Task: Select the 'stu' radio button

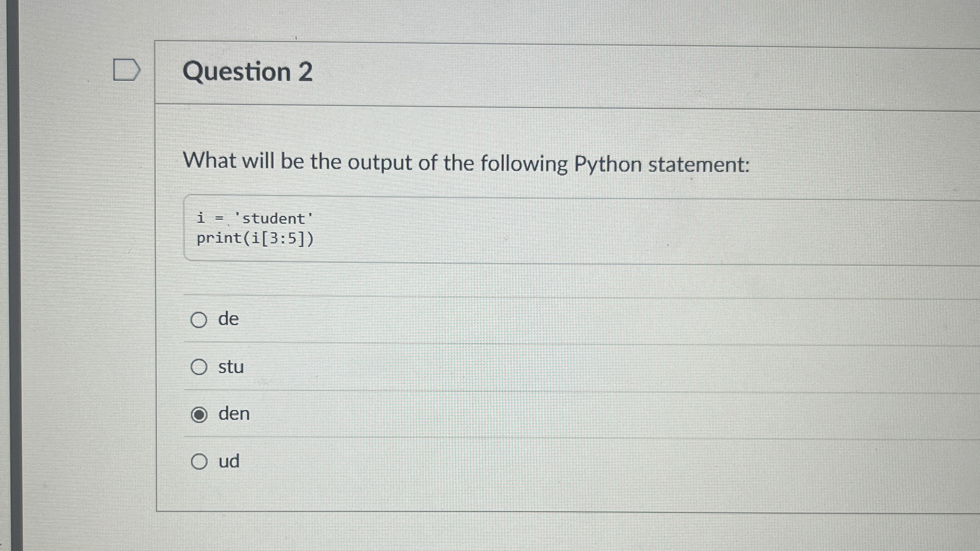Action: coord(200,367)
